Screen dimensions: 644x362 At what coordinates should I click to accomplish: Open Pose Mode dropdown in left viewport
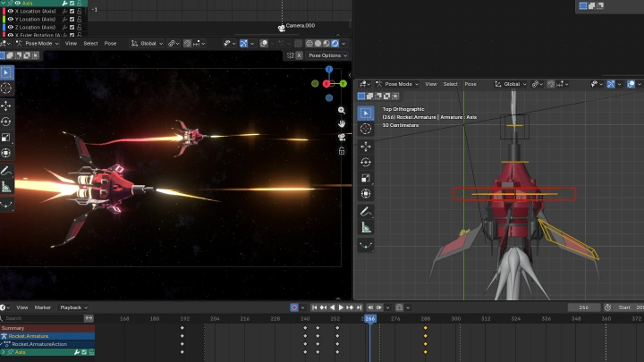38,44
